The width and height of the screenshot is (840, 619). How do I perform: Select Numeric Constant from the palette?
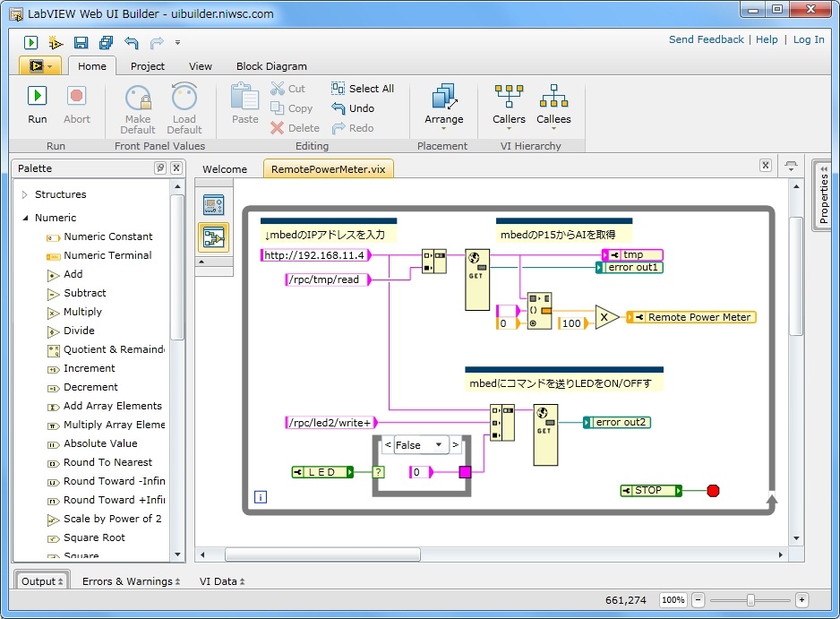99,236
